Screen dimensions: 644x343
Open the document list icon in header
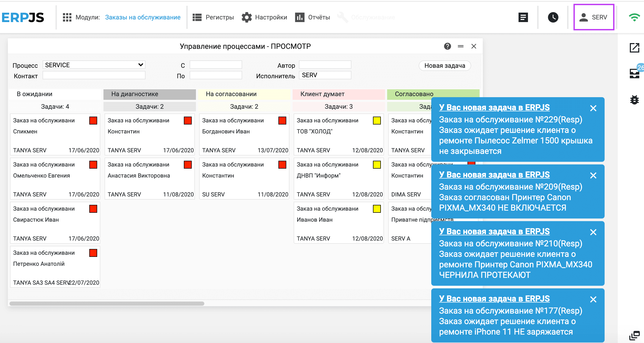[x=523, y=17]
